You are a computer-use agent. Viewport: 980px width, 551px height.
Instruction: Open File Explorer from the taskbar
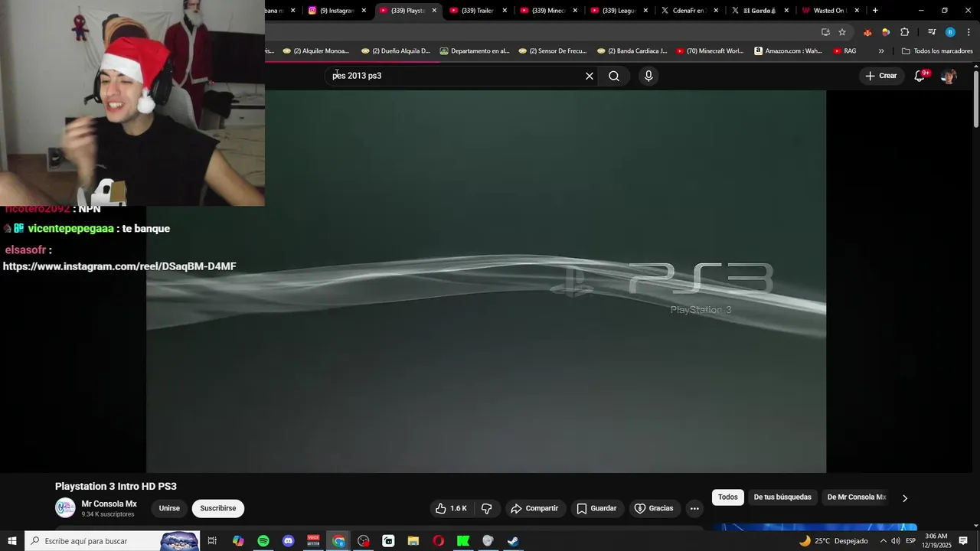point(413,541)
